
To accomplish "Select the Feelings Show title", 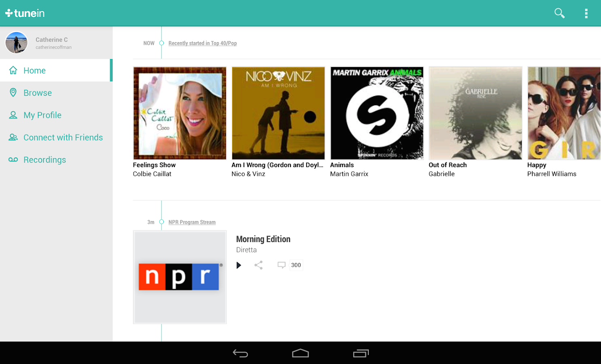I will pyautogui.click(x=154, y=165).
